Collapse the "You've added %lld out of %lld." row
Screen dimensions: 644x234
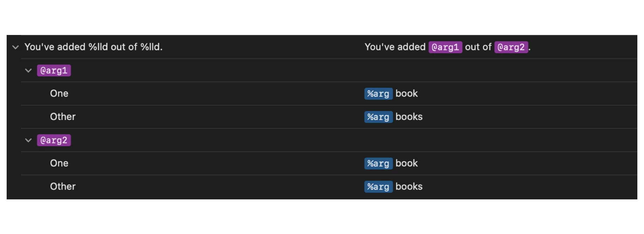pos(15,47)
